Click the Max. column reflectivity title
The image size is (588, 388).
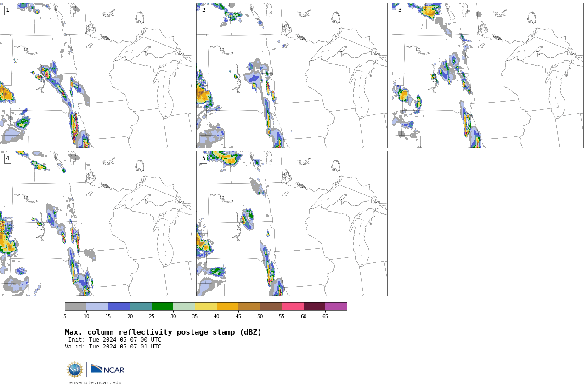[163, 332]
